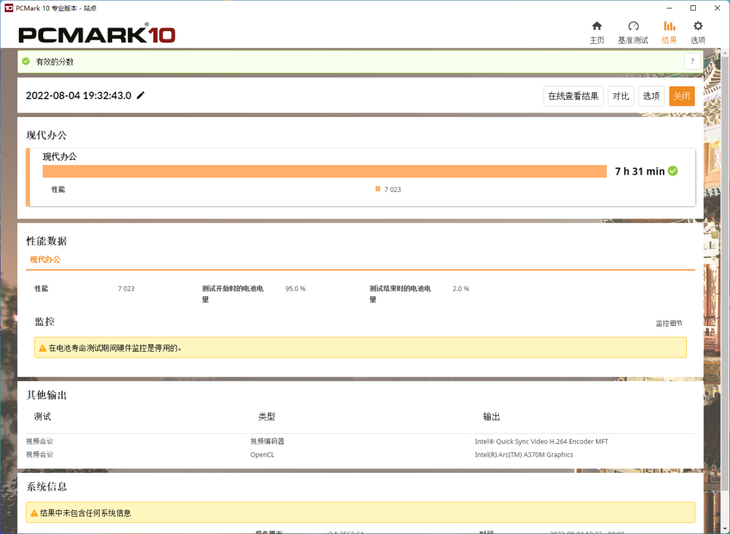Click the 类型 column header

267,417
